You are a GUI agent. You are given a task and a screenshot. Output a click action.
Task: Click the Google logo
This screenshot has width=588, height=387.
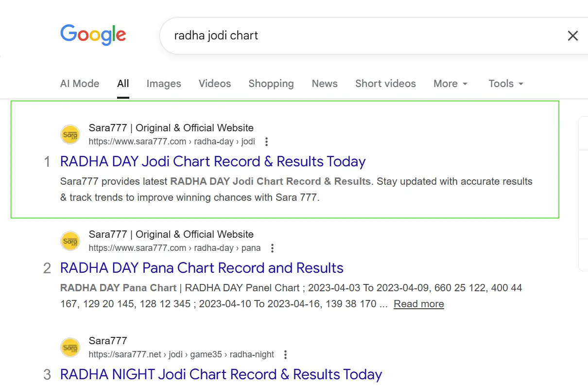(93, 35)
